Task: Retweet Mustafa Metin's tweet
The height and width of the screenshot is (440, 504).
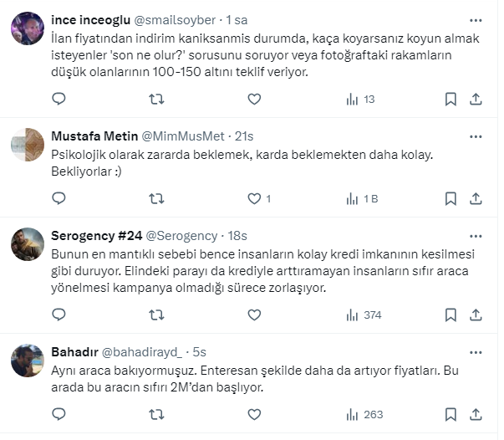Action: (156, 199)
